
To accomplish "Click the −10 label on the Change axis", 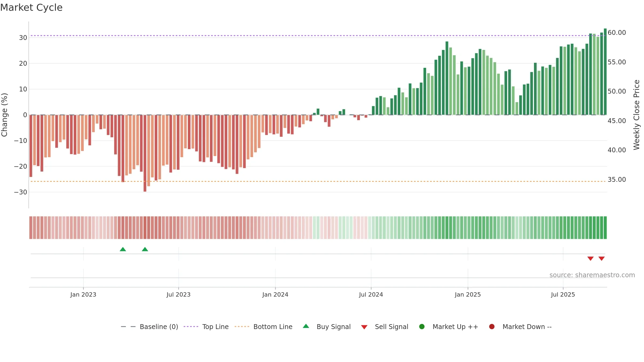I will point(21,141).
